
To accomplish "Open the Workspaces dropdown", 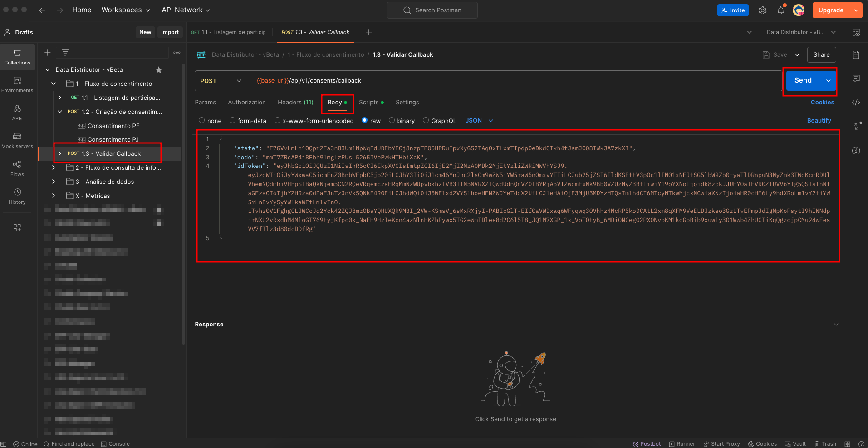I will pyautogui.click(x=126, y=10).
